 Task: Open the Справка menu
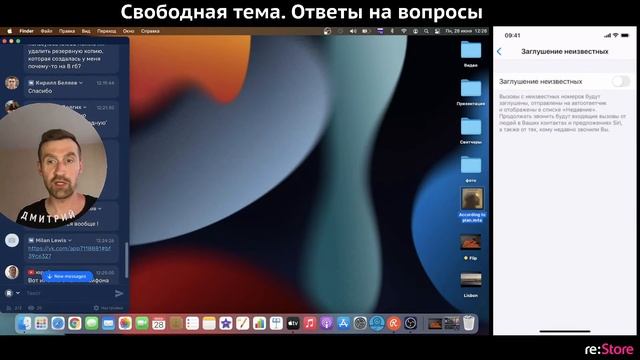tap(150, 31)
